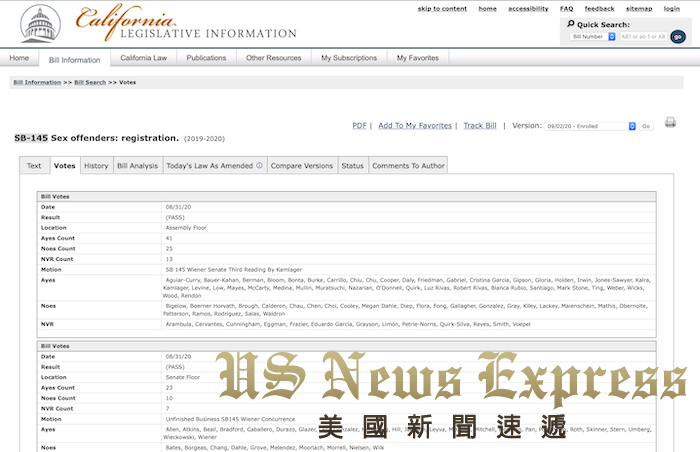Click the Bill Information breadcrumb link
This screenshot has width=700, height=452.
37,82
